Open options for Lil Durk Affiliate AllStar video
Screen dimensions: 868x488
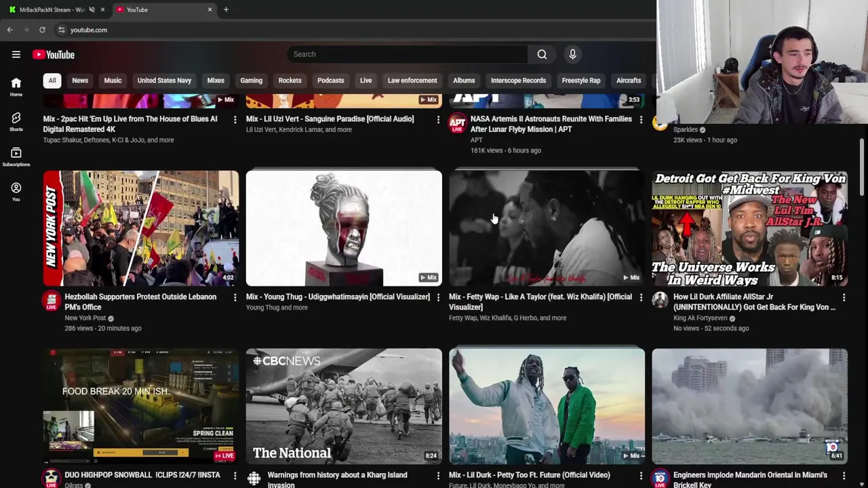[844, 298]
